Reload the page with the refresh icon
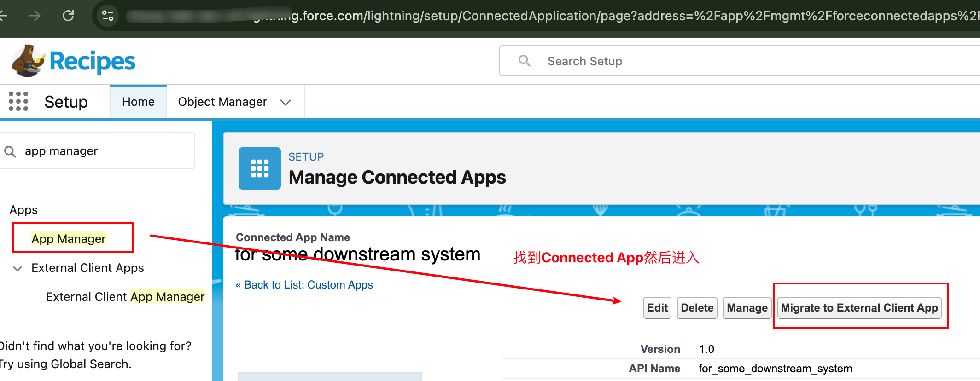The height and width of the screenshot is (381, 980). click(x=68, y=16)
